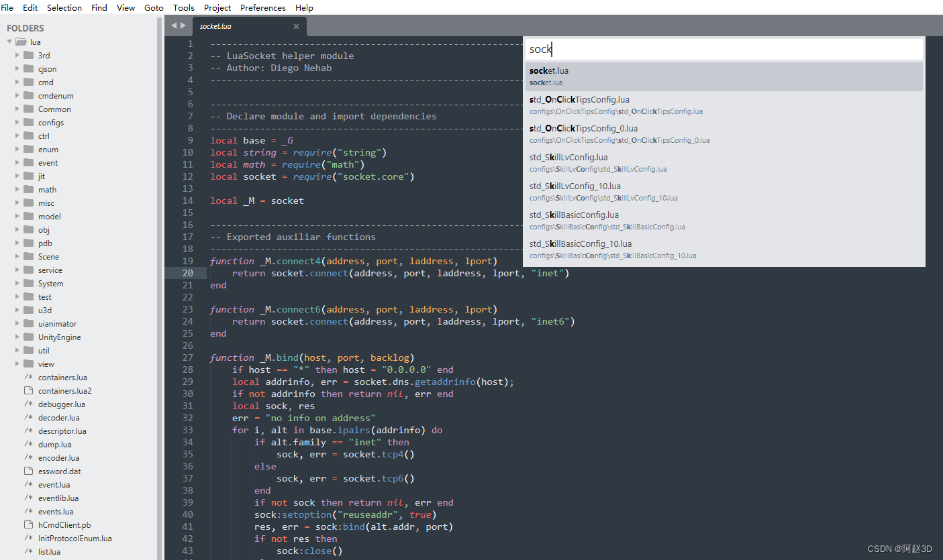Expand the 3rd folder arrow
Viewport: 943px width, 560px height.
click(17, 55)
